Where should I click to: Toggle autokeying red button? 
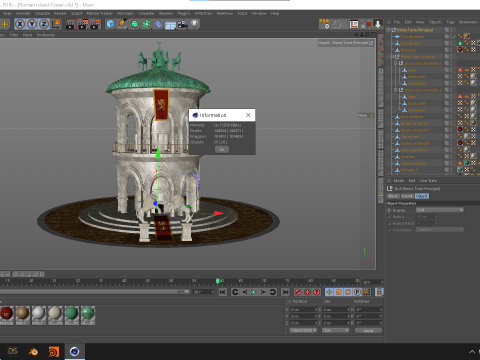pos(307,292)
